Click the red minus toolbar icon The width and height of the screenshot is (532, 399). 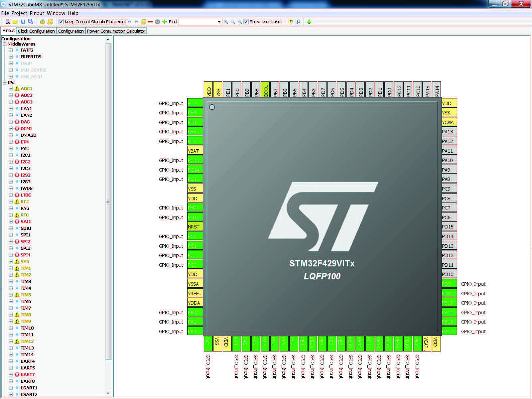point(150,22)
